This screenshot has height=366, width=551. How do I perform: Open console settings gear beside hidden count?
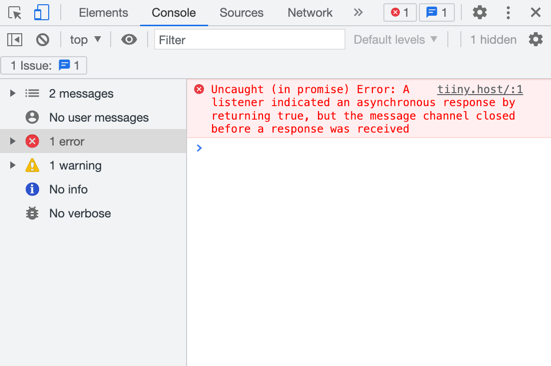pos(536,40)
